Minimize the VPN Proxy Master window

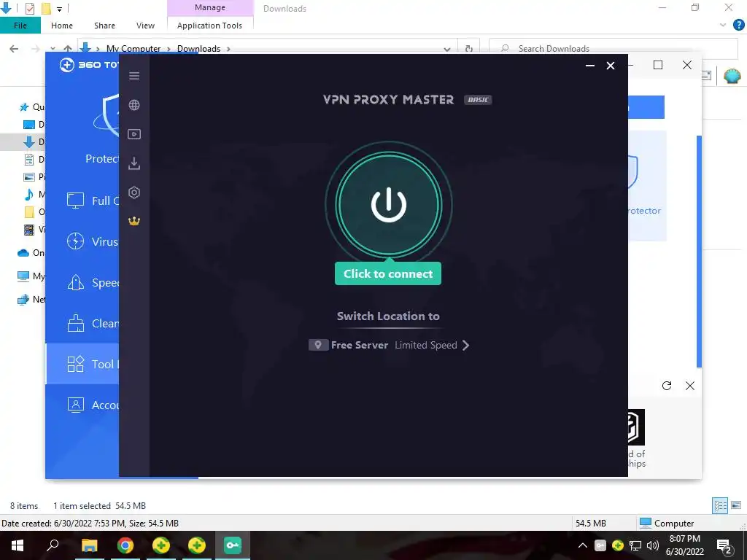pos(589,66)
